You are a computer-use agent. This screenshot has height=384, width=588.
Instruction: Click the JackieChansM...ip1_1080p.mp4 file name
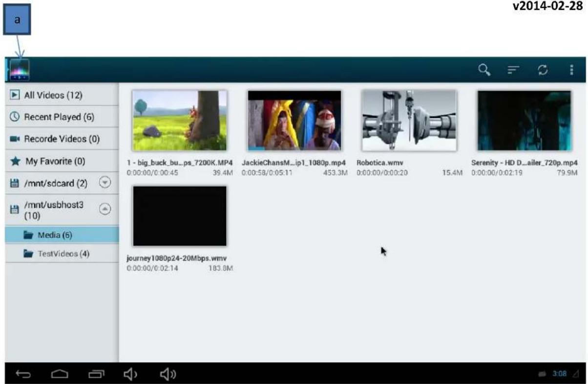click(x=294, y=162)
